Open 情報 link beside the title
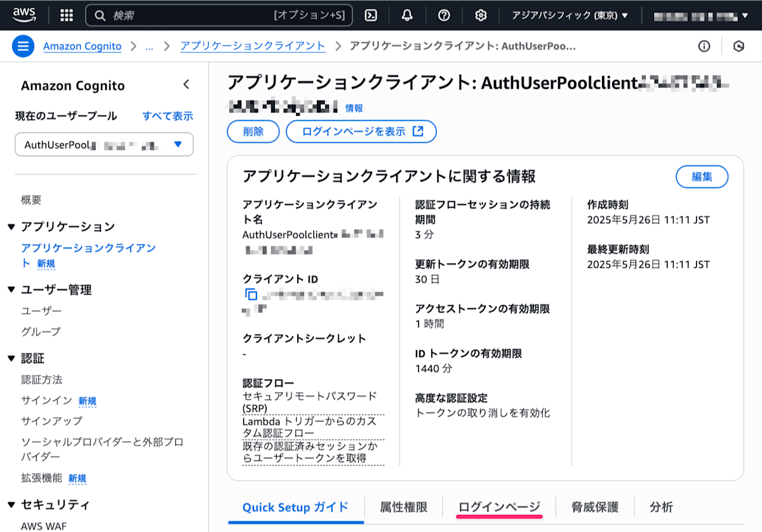762x532 pixels. click(x=354, y=109)
